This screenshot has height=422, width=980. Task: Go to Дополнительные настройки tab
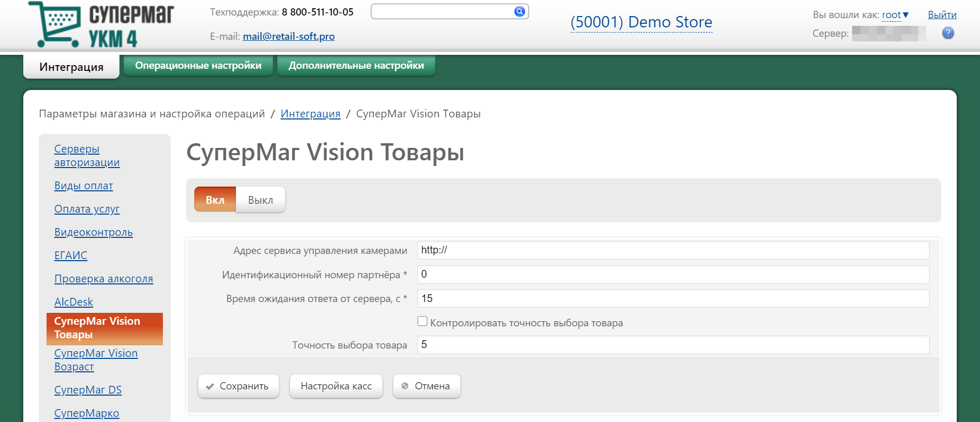click(x=356, y=66)
